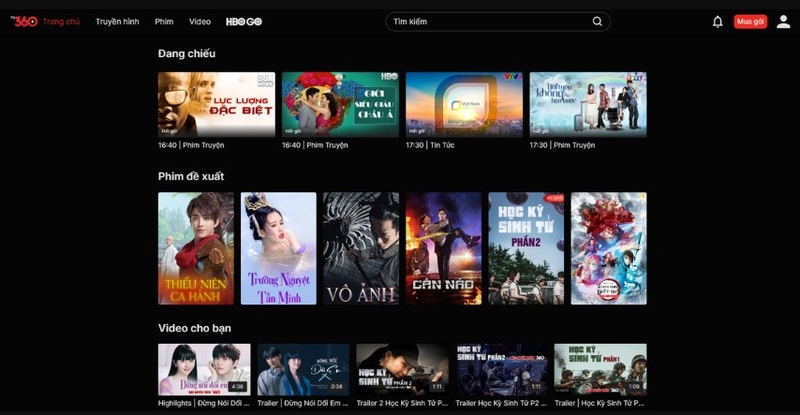Select the Thiếu Niên Ca Hành poster
800x415 pixels.
[196, 249]
